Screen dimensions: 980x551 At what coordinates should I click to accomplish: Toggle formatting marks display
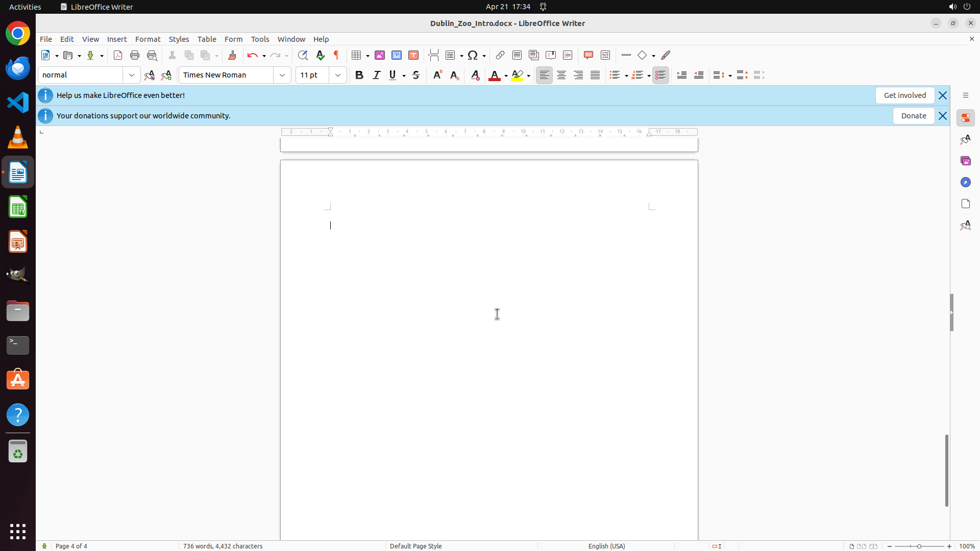[336, 55]
